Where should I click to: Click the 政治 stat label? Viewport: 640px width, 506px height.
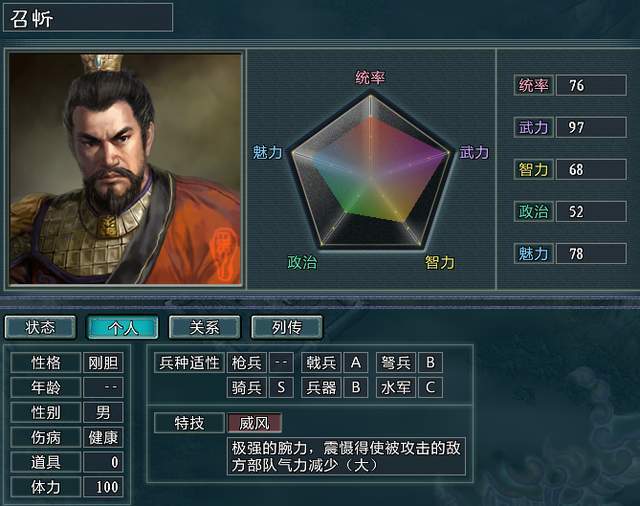click(x=533, y=211)
